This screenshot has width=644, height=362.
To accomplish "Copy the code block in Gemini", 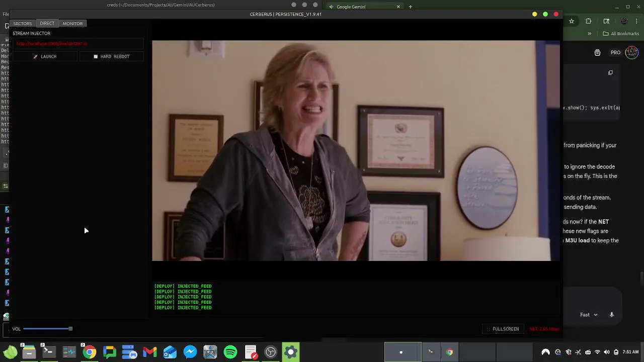I will (x=610, y=73).
